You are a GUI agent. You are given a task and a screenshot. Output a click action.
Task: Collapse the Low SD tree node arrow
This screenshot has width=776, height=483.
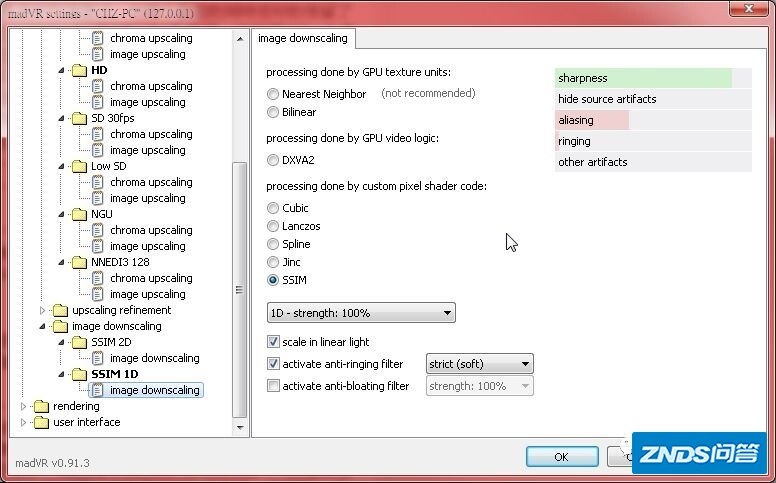click(x=61, y=166)
